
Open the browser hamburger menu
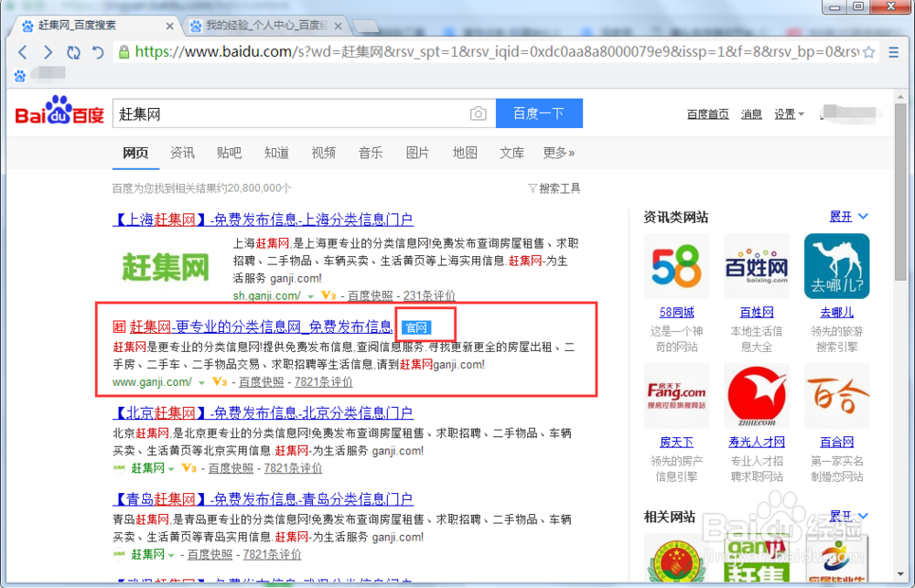(893, 52)
